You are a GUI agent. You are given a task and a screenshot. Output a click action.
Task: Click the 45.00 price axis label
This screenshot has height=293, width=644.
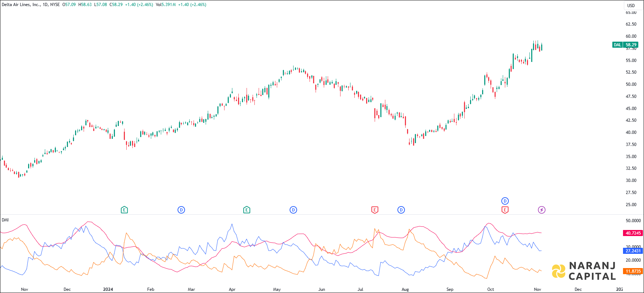tap(631, 109)
